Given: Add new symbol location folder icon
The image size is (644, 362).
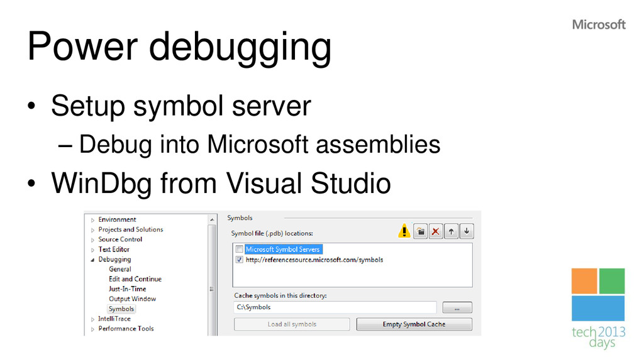Looking at the screenshot, I should pyautogui.click(x=420, y=231).
